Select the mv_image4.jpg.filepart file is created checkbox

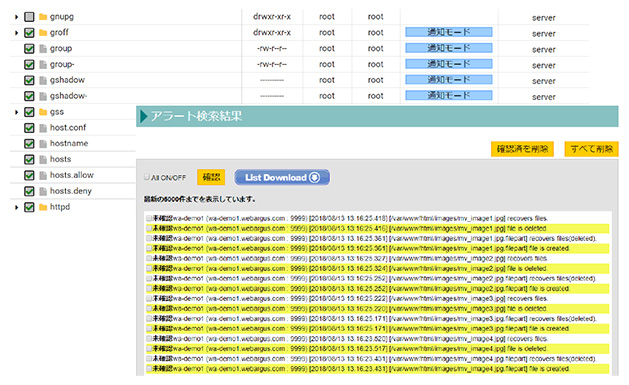[x=149, y=369]
